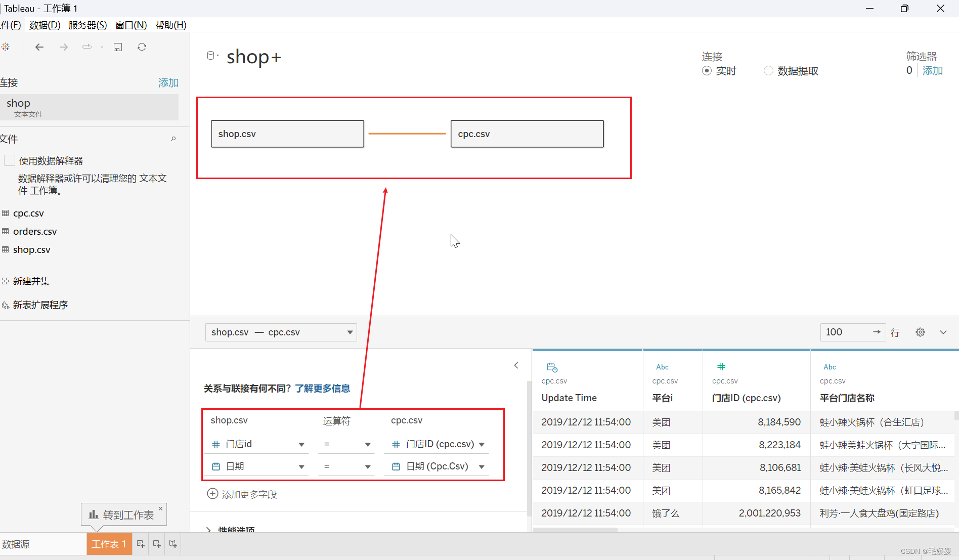The image size is (959, 560).
Task: Click the chart icon in 转到工作表 tooltip
Action: (x=94, y=514)
